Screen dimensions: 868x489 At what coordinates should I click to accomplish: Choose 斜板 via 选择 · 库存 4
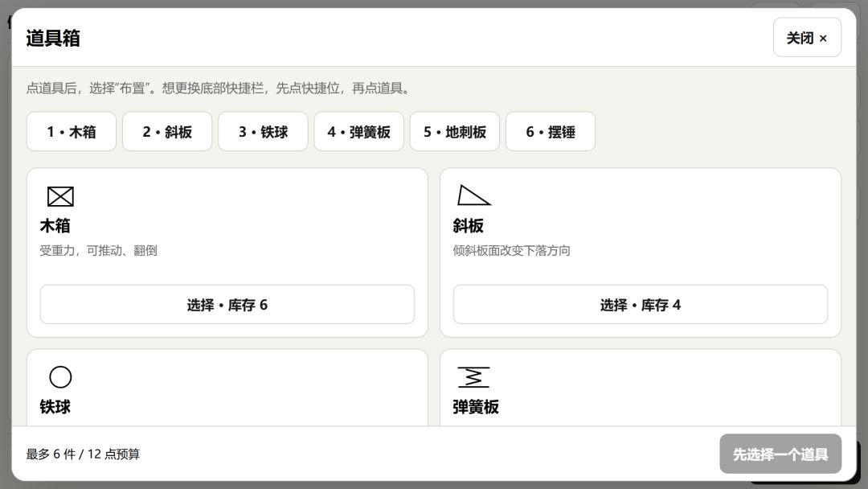point(641,305)
